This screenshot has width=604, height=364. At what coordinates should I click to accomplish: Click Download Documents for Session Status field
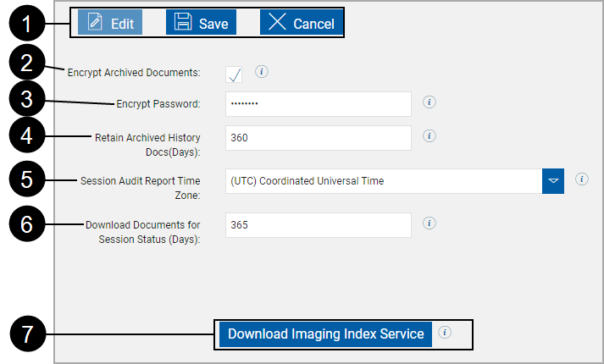(319, 225)
